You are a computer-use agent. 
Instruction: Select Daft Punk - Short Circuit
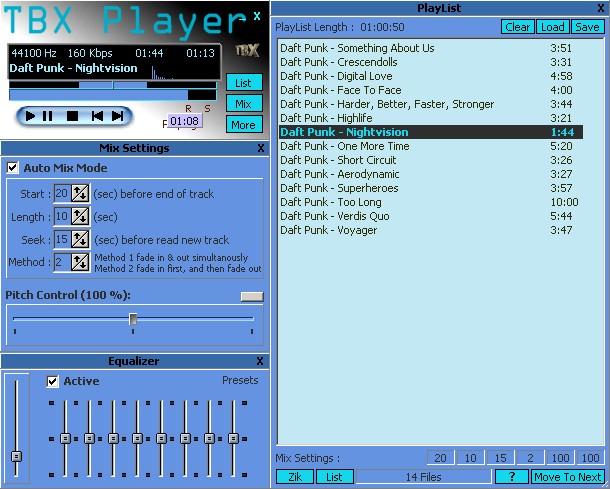click(x=431, y=160)
